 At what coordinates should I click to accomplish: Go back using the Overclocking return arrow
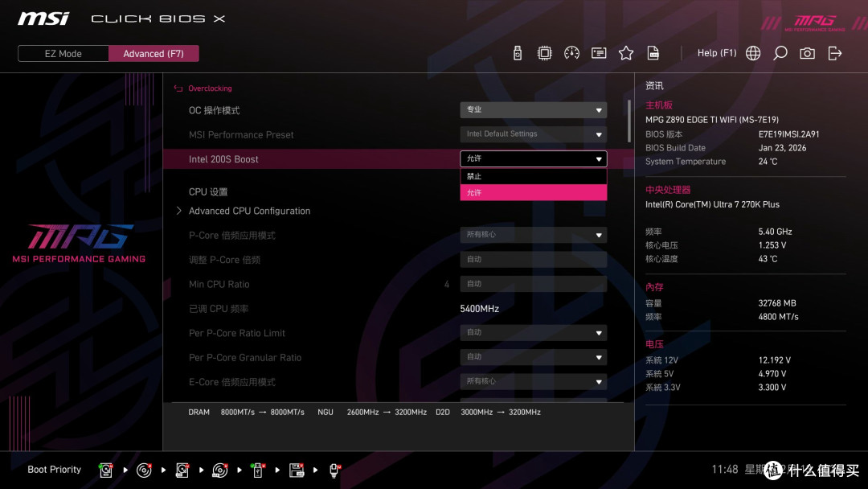coord(178,88)
